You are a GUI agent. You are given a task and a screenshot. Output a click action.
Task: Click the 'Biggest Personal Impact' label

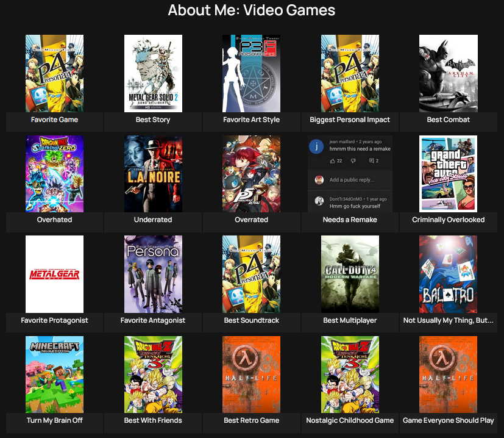[350, 120]
